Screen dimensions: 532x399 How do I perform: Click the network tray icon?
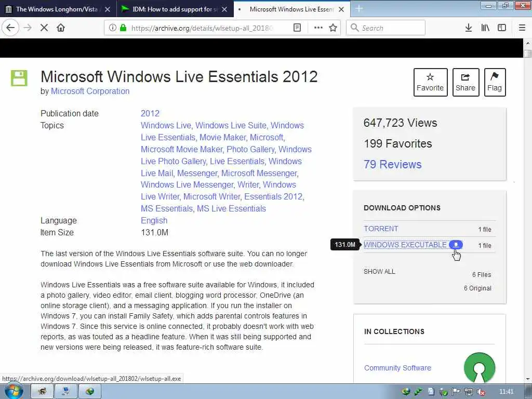pos(469,392)
